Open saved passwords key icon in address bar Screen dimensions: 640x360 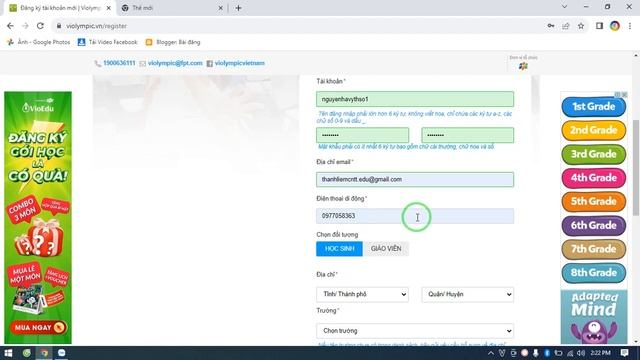(551, 26)
